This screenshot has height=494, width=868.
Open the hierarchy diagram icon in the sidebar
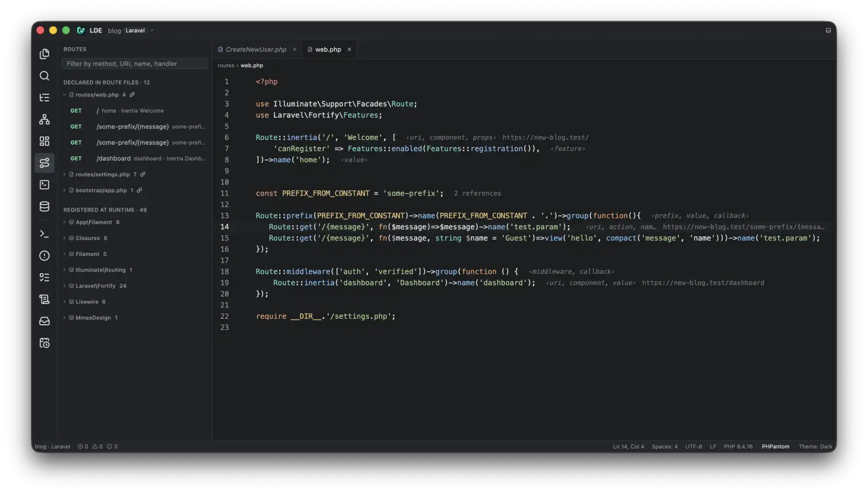pyautogui.click(x=44, y=119)
